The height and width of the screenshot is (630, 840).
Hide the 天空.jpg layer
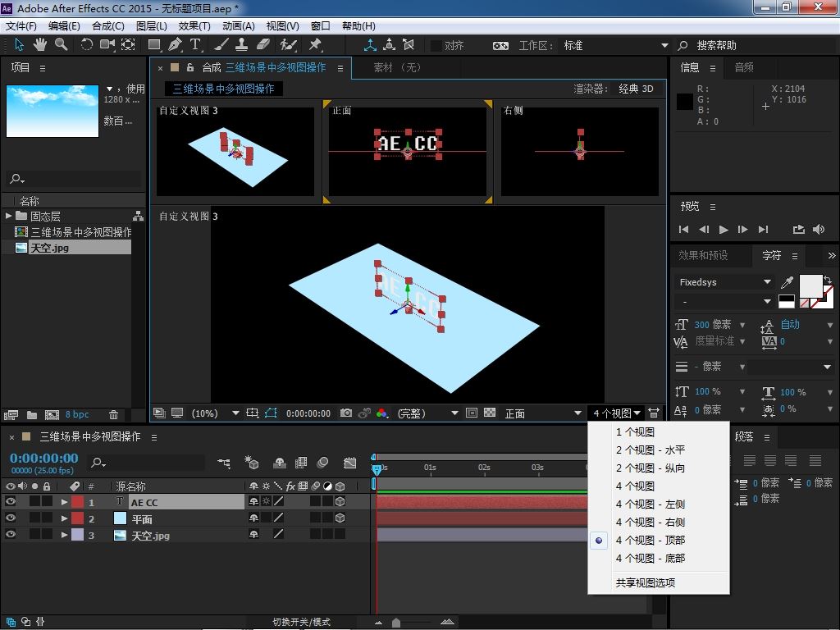[10, 534]
